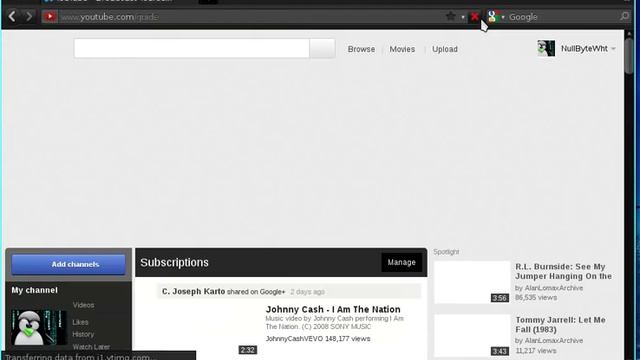Open Likes in the My channel sidebar
This screenshot has height=360, width=640.
tap(80, 322)
